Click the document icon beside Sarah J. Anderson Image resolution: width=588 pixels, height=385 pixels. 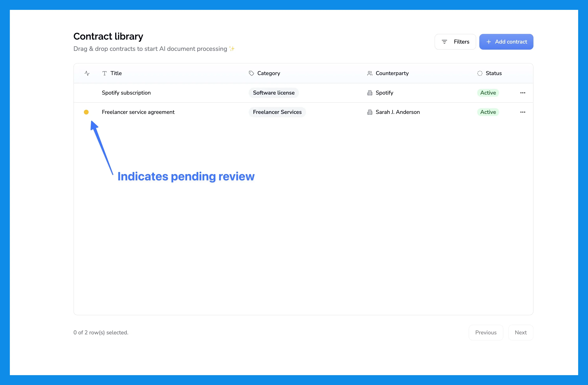pos(370,112)
